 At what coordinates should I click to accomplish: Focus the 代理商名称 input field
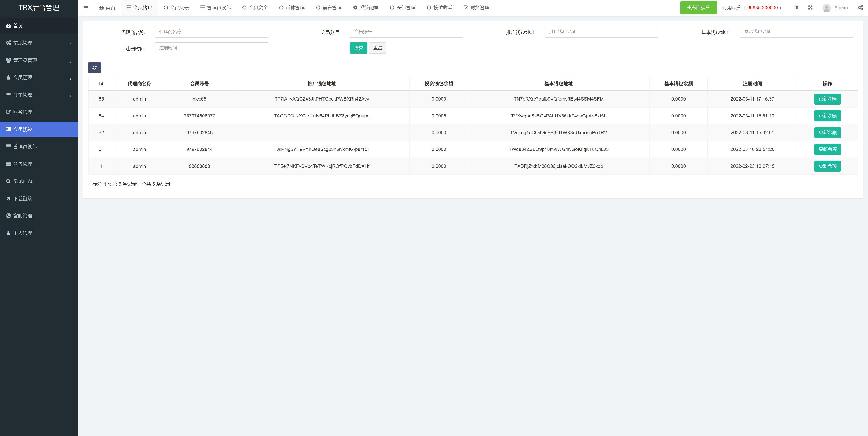click(211, 32)
